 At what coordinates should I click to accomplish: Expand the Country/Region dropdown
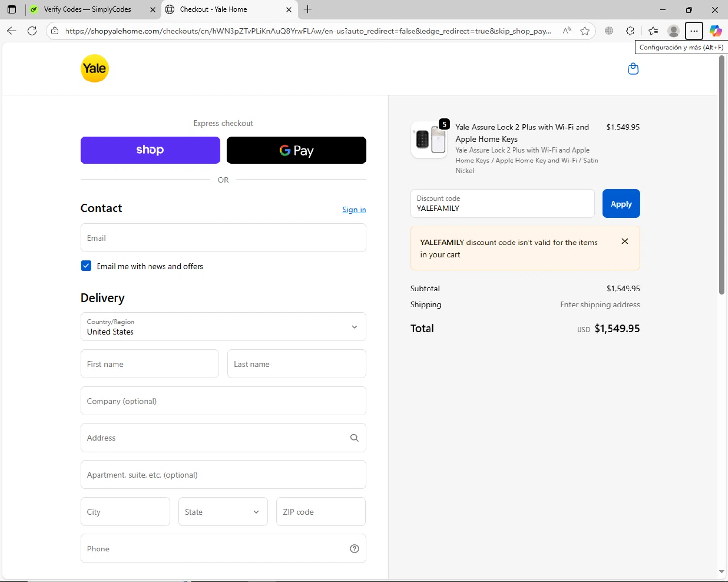(x=223, y=327)
